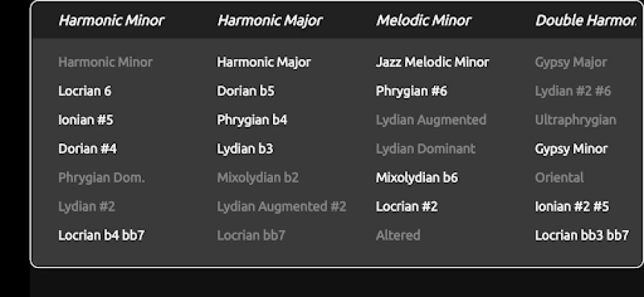Pick the Locrian #2 mode
Viewport: 644px width, 297px height.
[x=407, y=206]
